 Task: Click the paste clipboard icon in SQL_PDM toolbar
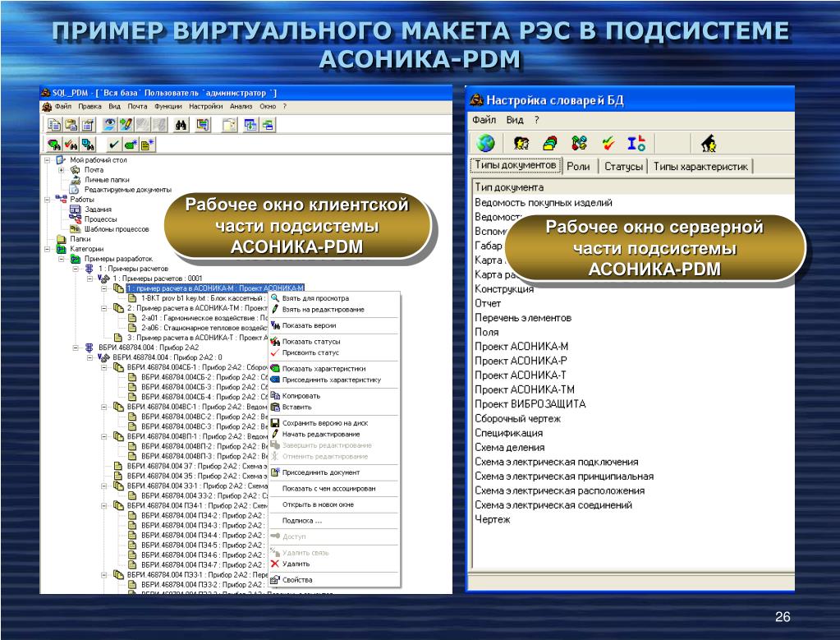click(71, 125)
